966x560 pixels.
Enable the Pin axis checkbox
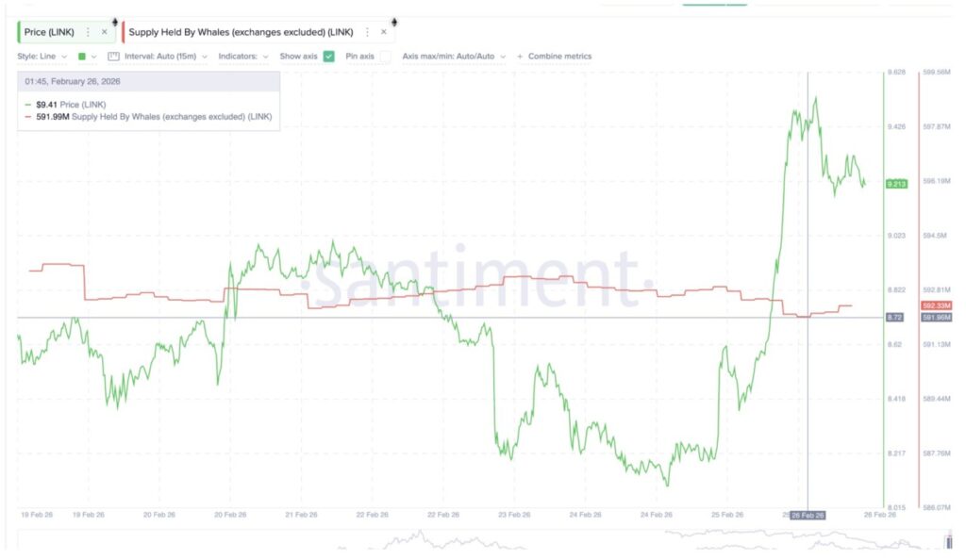tap(385, 57)
